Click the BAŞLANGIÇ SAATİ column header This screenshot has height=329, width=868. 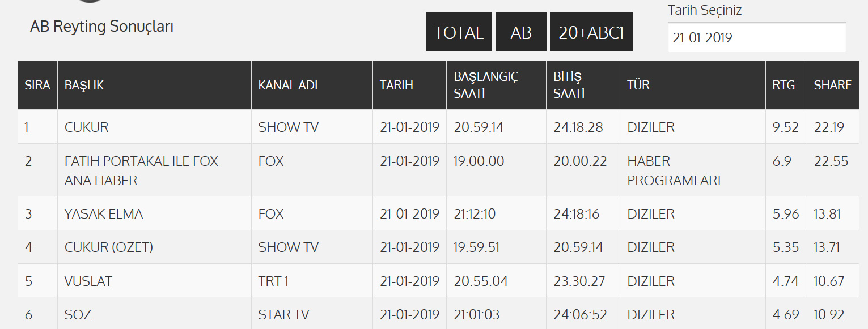click(x=486, y=85)
